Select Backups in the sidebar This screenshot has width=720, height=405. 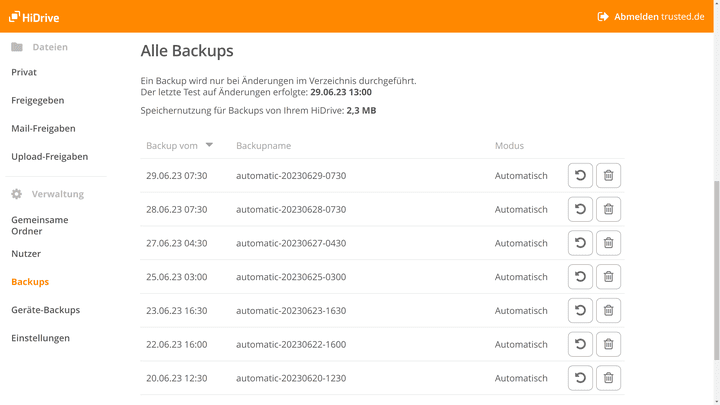(30, 282)
